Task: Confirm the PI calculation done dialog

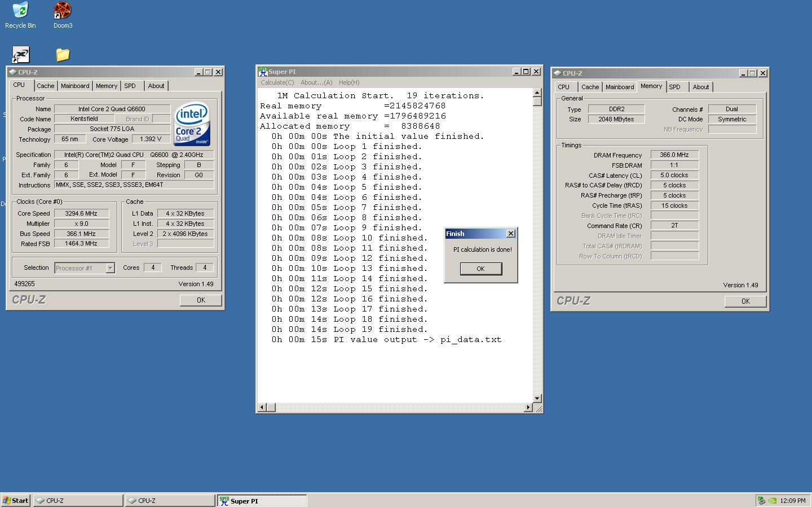Action: 480,269
